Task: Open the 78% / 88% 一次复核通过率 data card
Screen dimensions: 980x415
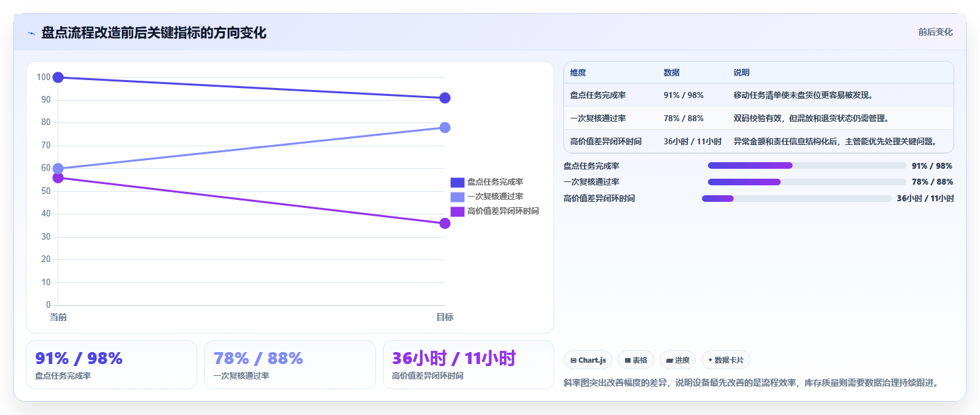Action: [290, 365]
